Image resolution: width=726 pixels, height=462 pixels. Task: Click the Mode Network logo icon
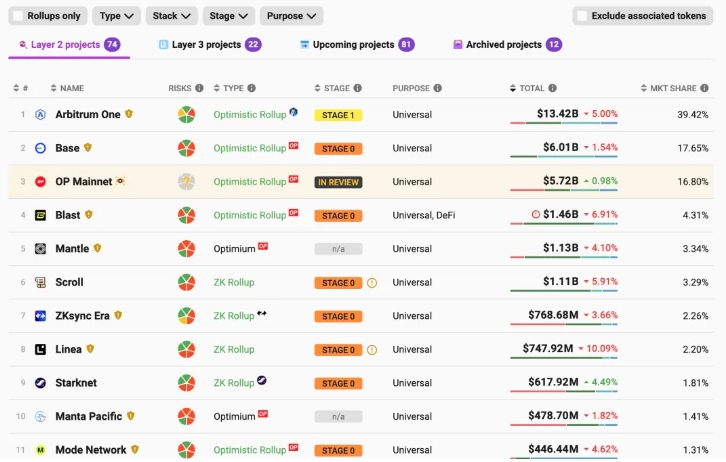[40, 450]
